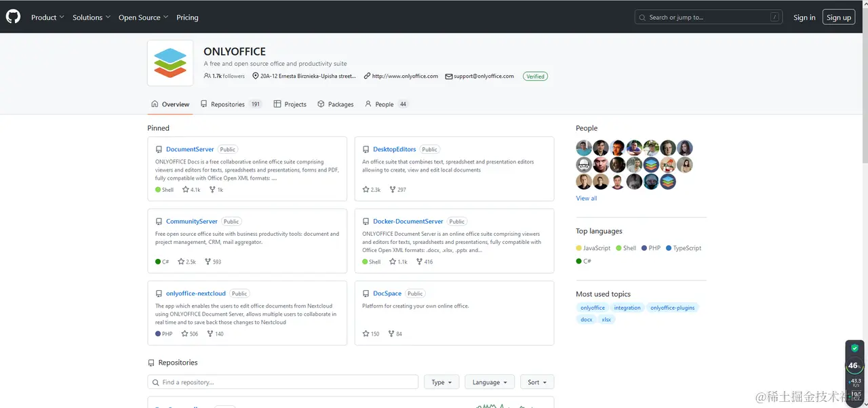Viewport: 868px width, 408px height.
Task: Select the onlyoffice-plugins topic tag
Action: (x=673, y=308)
